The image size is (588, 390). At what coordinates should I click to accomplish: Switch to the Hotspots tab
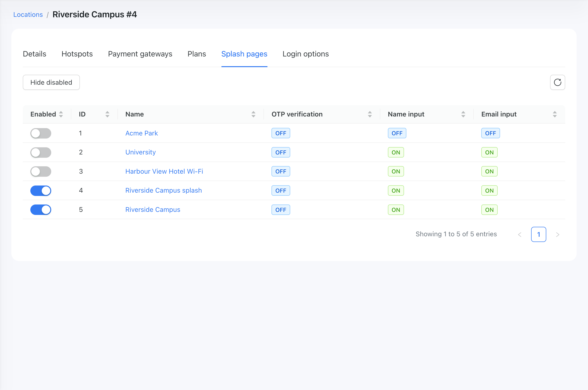click(77, 54)
